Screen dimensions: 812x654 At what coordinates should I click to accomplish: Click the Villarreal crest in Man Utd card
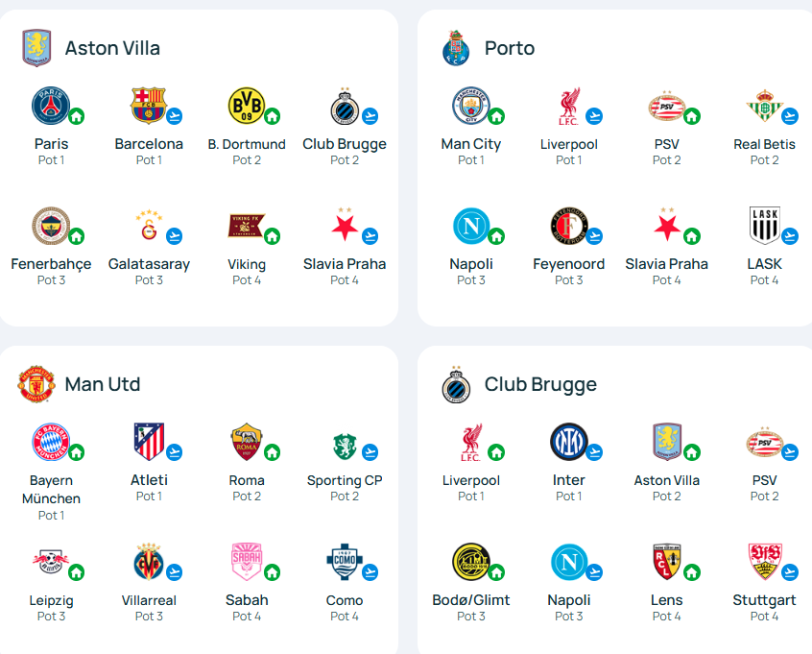[148, 562]
